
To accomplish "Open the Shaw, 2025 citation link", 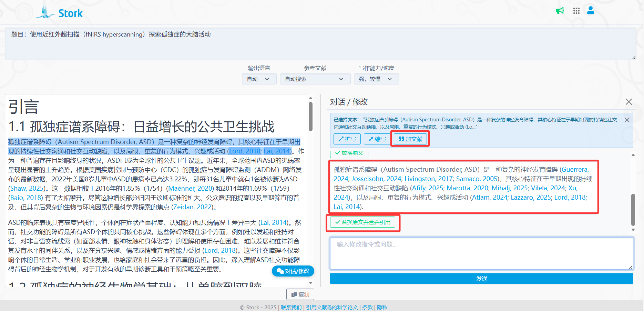I will click(x=27, y=188).
